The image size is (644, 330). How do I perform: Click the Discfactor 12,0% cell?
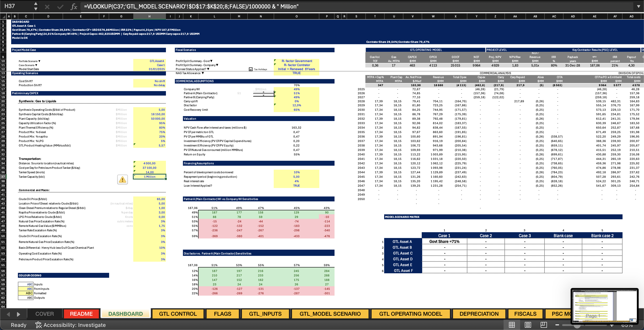pos(297,105)
